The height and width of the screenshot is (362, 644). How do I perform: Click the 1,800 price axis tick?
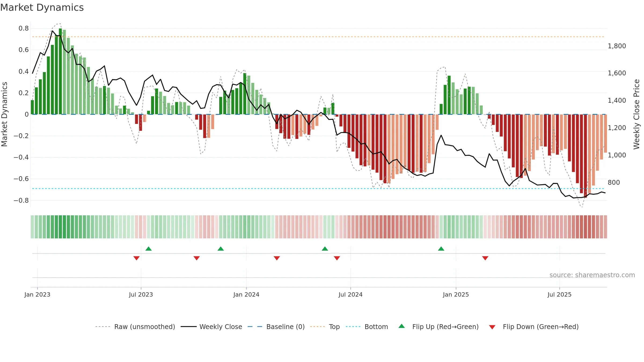pos(617,46)
